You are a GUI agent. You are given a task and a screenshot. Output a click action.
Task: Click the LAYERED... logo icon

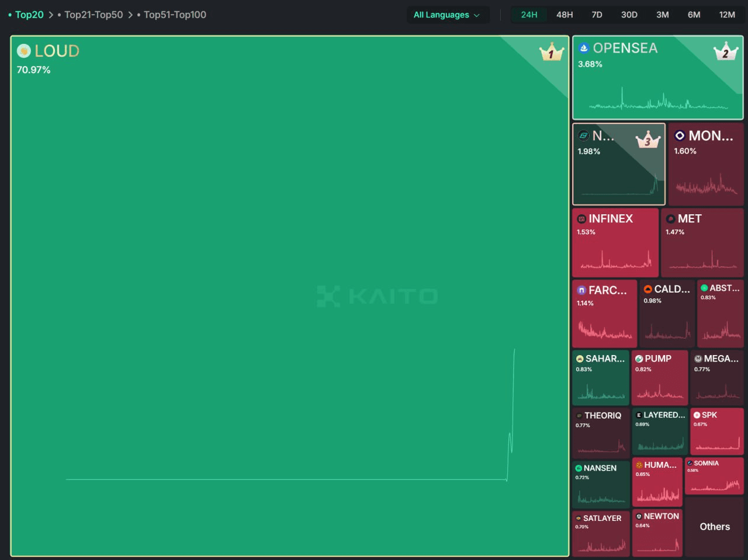click(639, 415)
